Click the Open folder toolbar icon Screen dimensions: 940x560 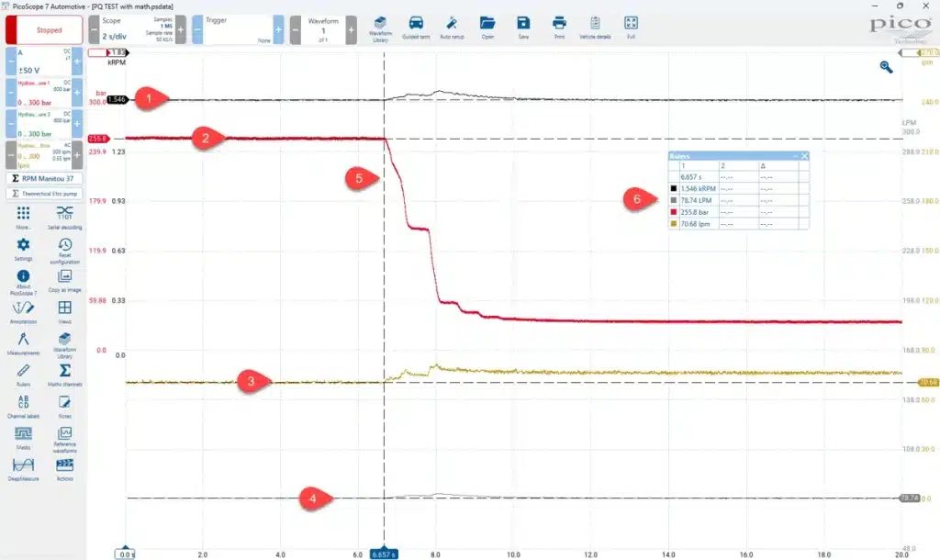[487, 28]
